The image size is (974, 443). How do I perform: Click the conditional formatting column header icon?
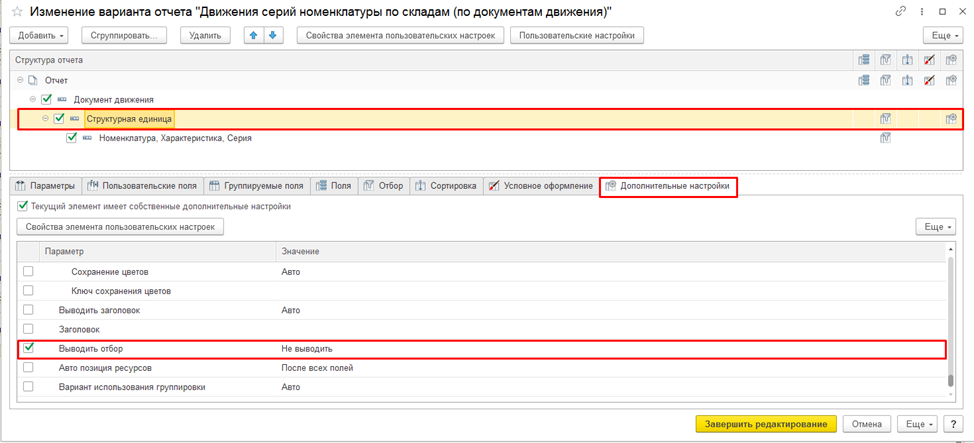pos(929,60)
